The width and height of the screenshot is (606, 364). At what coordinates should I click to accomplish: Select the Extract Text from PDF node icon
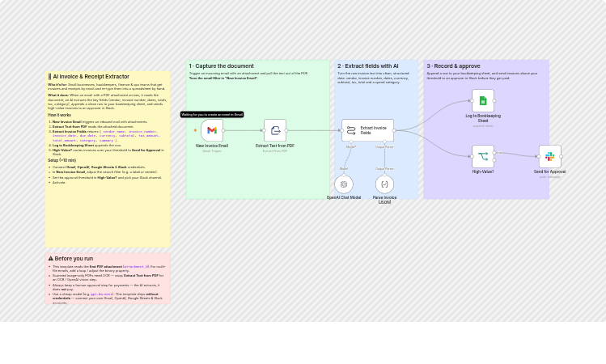[275, 130]
